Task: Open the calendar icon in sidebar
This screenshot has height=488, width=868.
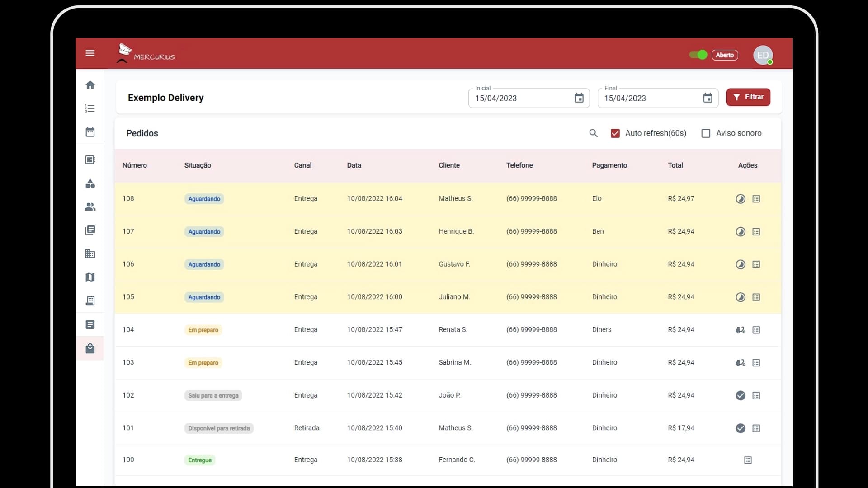Action: tap(90, 132)
